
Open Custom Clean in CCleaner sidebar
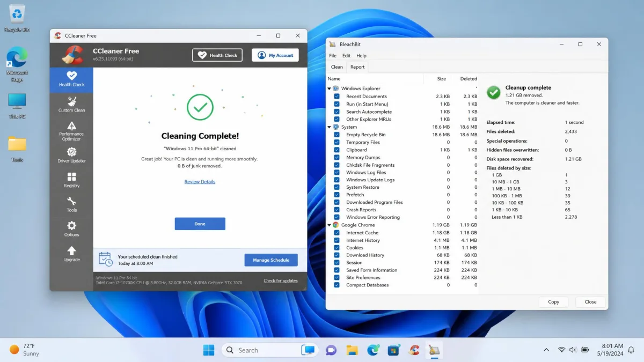point(71,105)
